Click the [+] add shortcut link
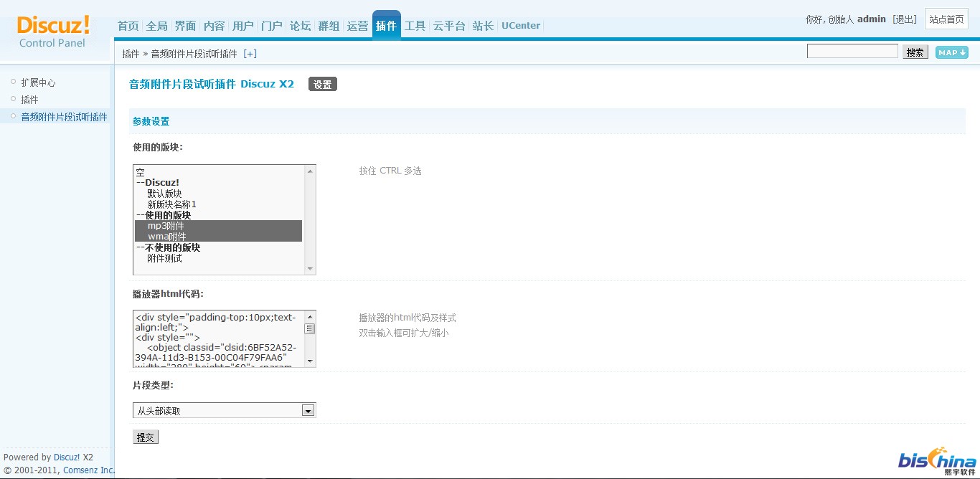 click(x=250, y=54)
